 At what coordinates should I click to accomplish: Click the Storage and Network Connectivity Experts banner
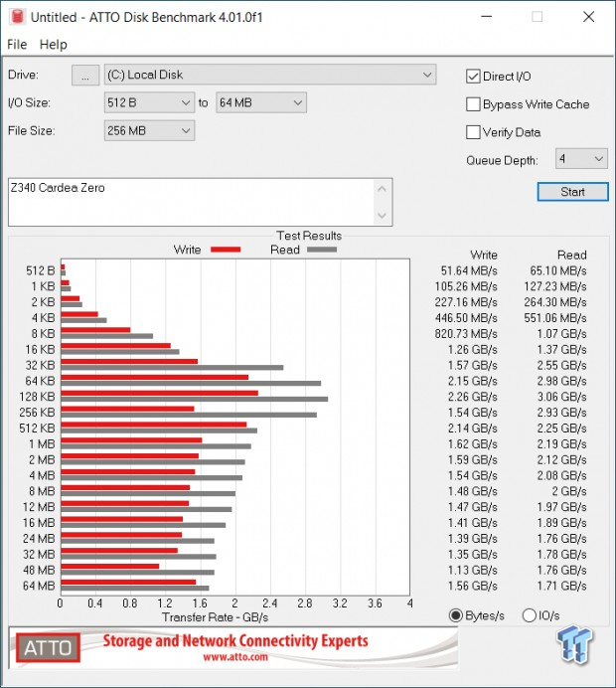click(235, 641)
